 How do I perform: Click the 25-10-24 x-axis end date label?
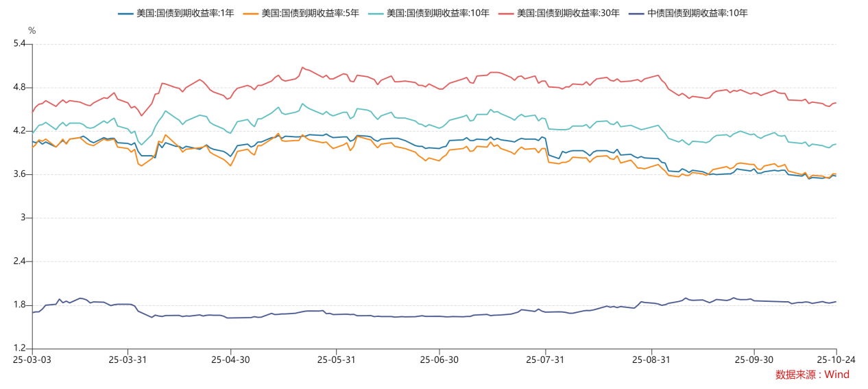pyautogui.click(x=836, y=359)
